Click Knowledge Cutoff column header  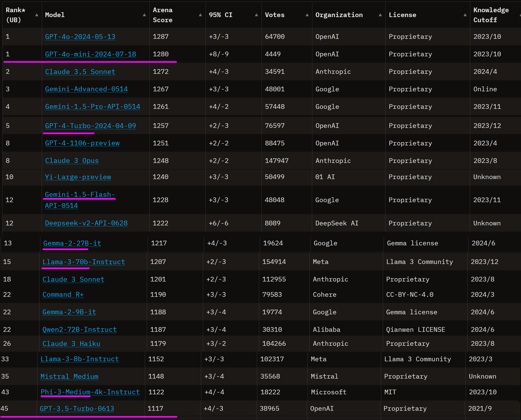[491, 15]
